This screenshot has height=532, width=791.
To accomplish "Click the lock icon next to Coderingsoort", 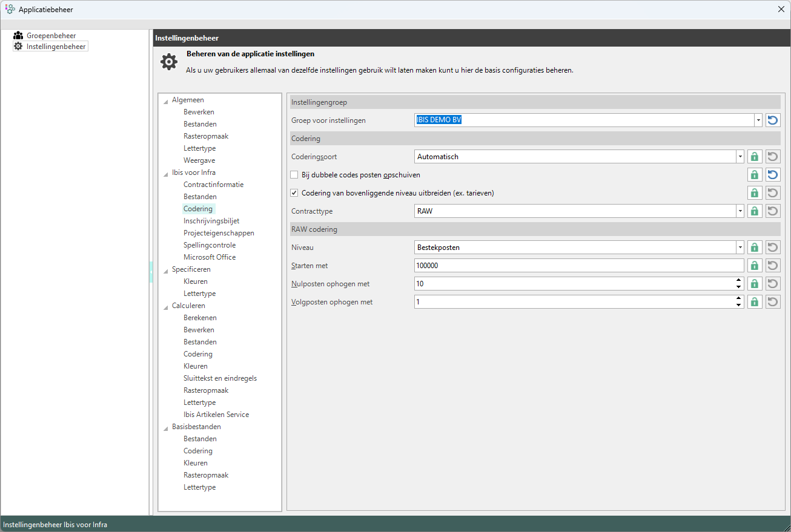I will pos(754,157).
